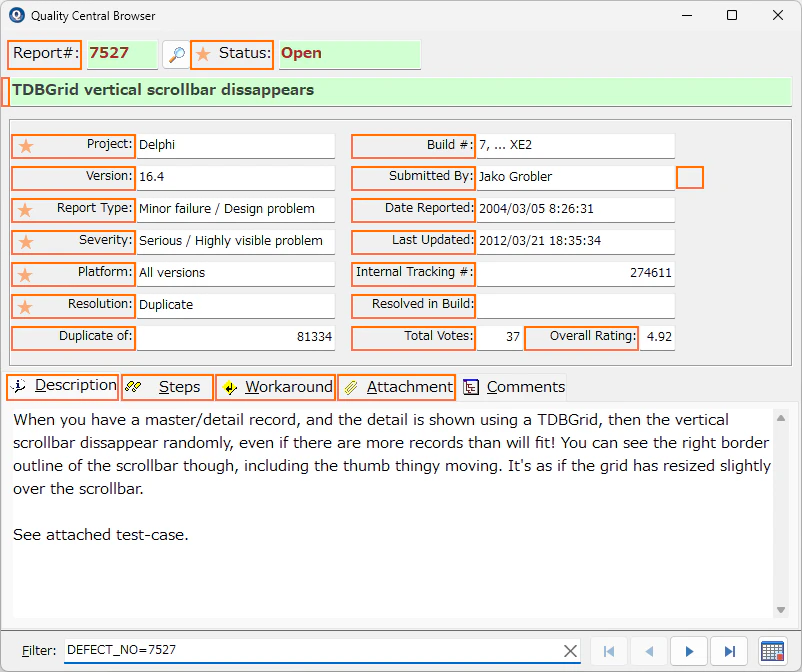Click the report title TDBGrid vertical scrollbar dissappears
The width and height of the screenshot is (802, 672).
point(401,91)
